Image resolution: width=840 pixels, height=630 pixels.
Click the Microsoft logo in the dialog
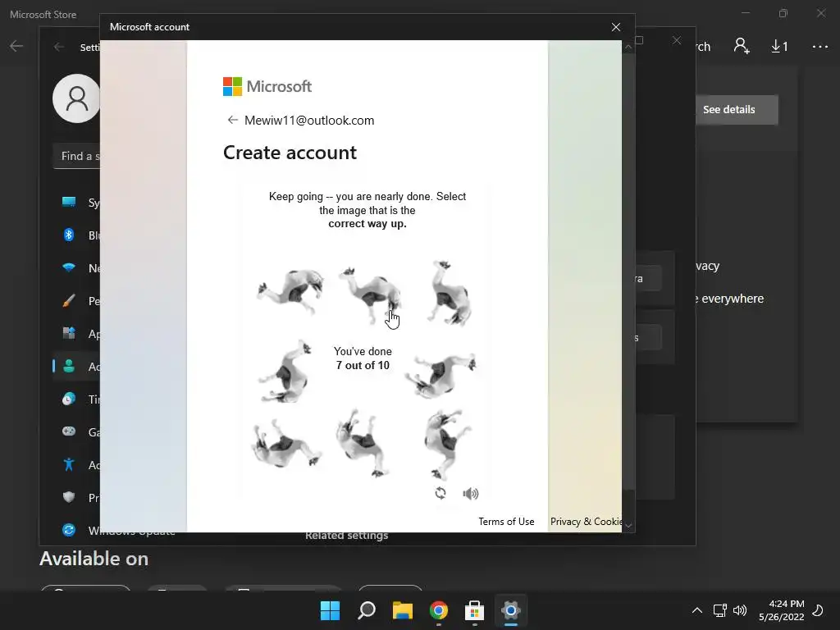pyautogui.click(x=267, y=86)
